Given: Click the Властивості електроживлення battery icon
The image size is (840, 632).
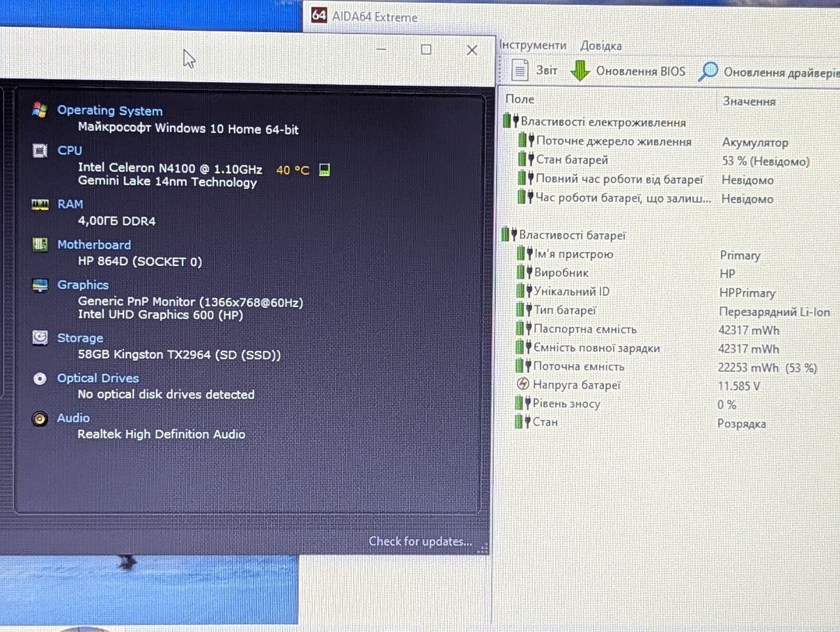Looking at the screenshot, I should point(511,121).
